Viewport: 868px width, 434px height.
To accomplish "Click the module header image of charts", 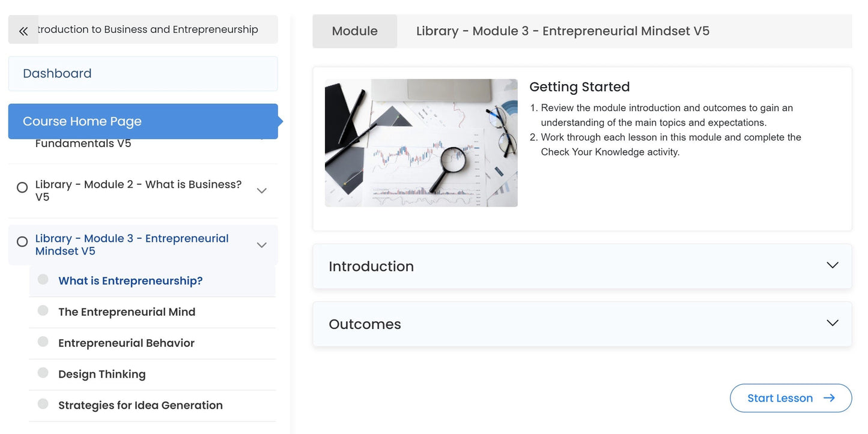I will [x=420, y=143].
